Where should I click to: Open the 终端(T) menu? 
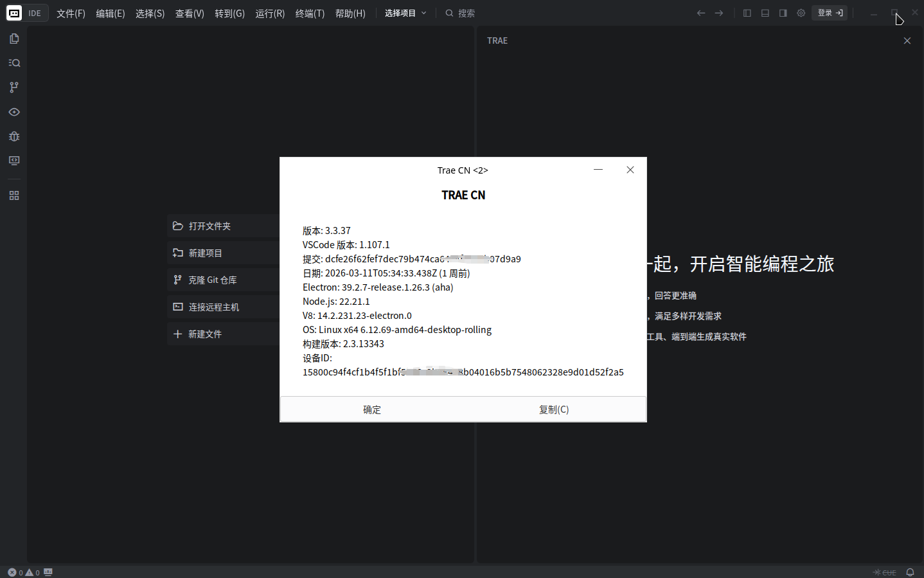click(x=310, y=14)
